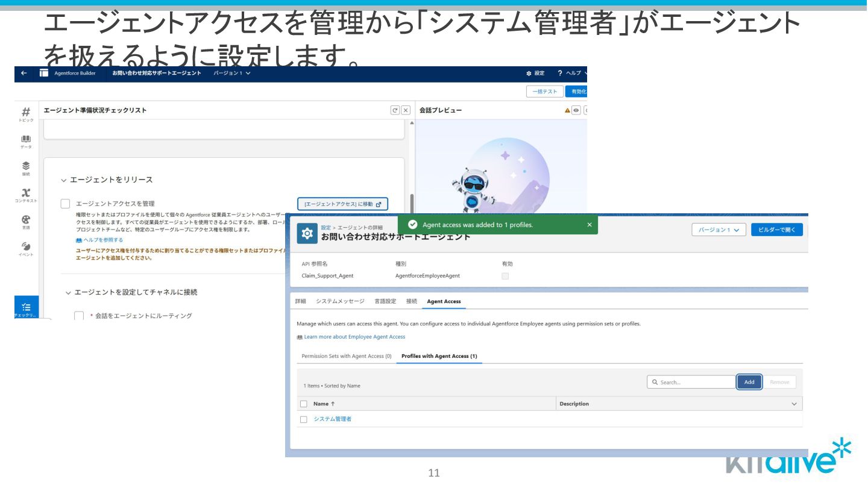Sort by Name column arrow

click(333, 404)
